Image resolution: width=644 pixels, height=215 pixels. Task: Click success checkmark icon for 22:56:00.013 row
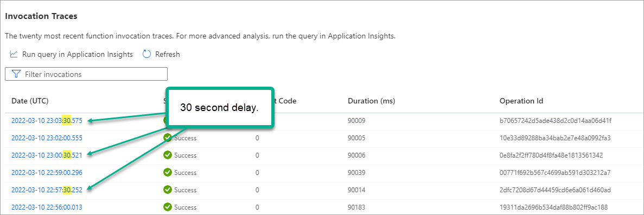point(168,207)
